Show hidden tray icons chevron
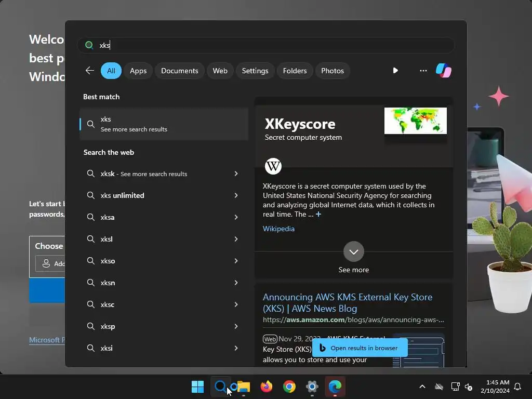This screenshot has width=532, height=399. point(422,387)
